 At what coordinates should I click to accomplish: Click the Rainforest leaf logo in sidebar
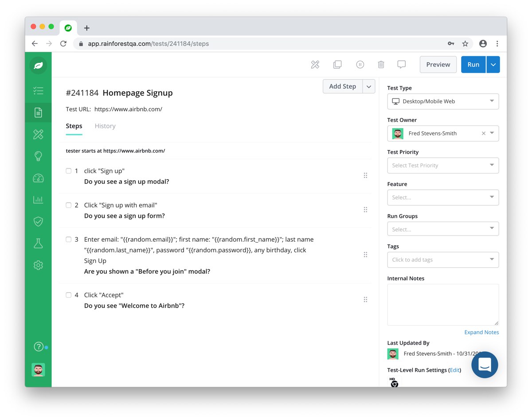coord(38,66)
